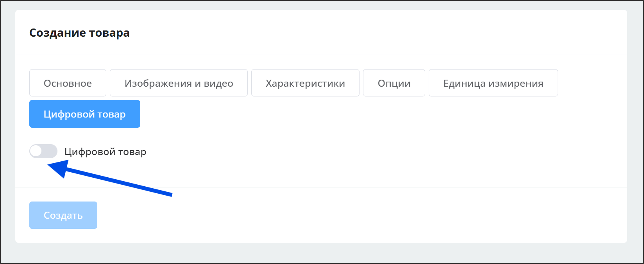The image size is (644, 264).
Task: Click the Создание товара heading
Action: point(79,33)
